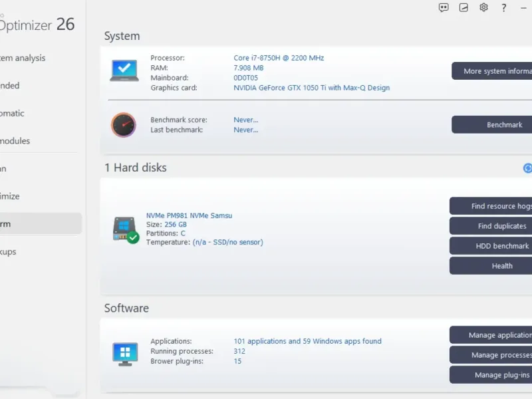Open help with the question mark icon
Screen dimensions: 532x399
click(504, 8)
